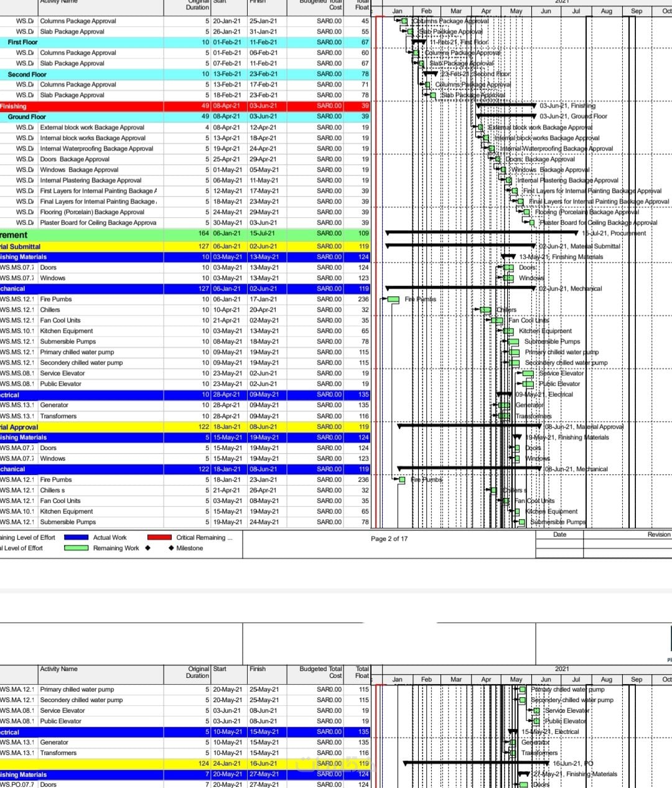Click the '07-Feb-21' start date cell

point(226,63)
